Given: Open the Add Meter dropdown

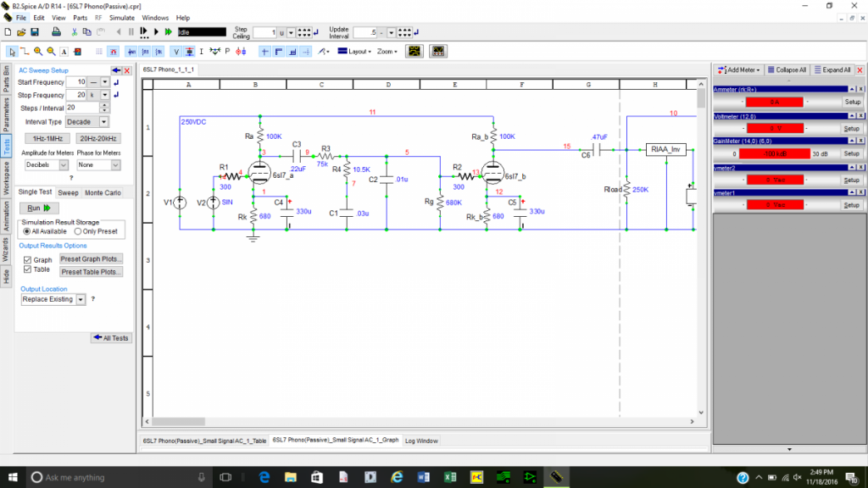Looking at the screenshot, I should 739,70.
